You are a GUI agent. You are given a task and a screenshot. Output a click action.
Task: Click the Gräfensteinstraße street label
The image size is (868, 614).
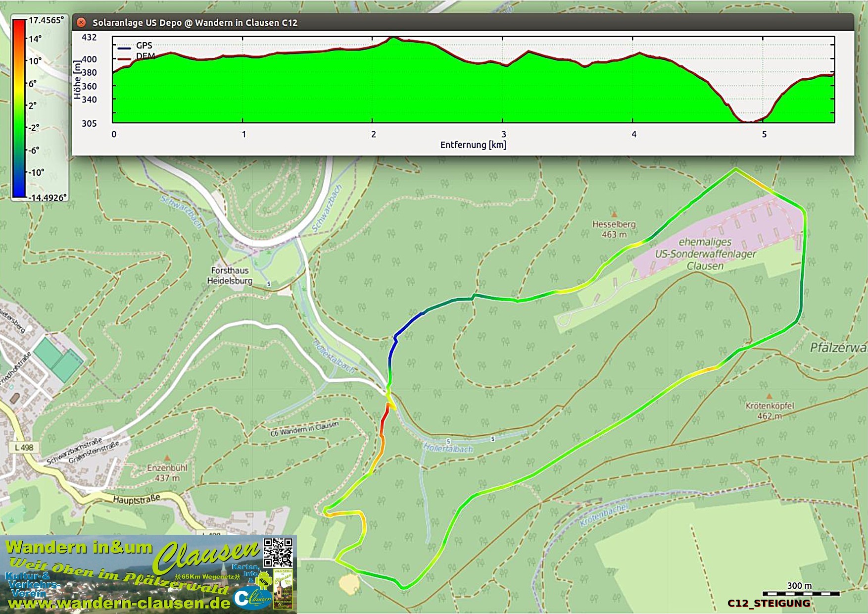(94, 452)
